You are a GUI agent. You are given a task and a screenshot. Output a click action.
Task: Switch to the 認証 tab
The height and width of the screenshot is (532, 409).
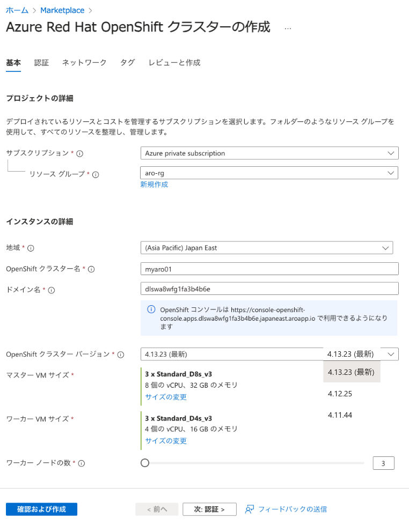41,63
